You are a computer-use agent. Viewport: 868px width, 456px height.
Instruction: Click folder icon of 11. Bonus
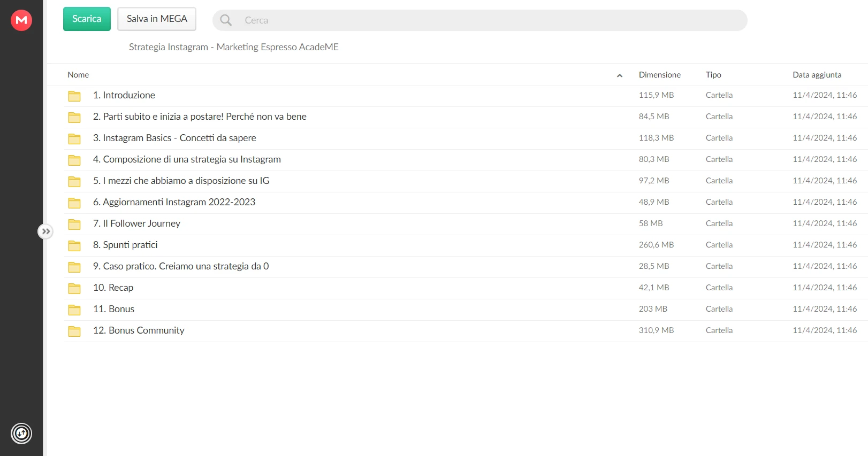coord(74,310)
